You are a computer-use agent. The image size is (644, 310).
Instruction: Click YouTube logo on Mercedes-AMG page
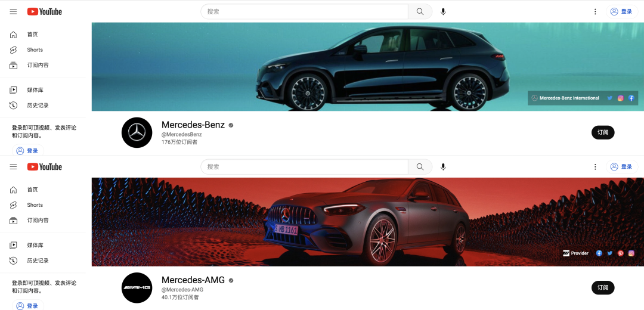click(45, 167)
